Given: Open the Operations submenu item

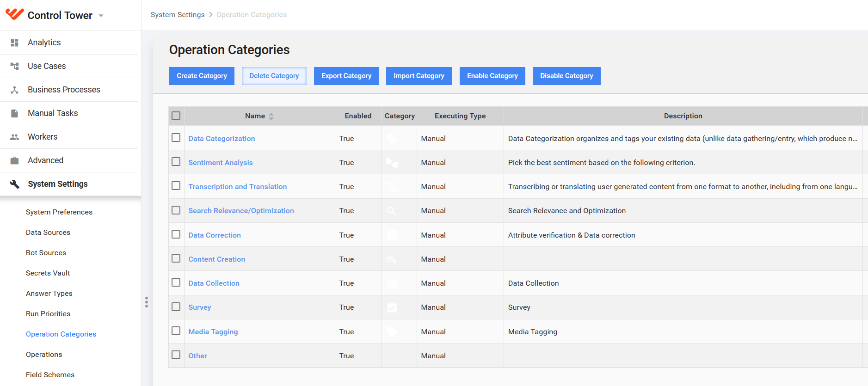Looking at the screenshot, I should (44, 355).
